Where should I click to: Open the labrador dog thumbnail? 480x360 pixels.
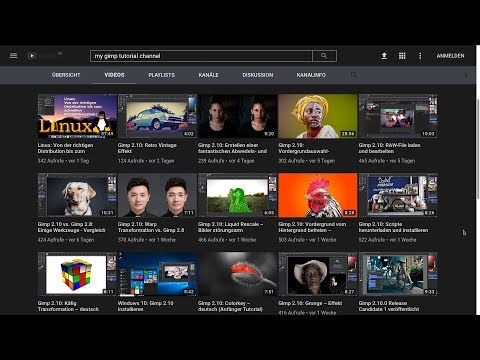[x=77, y=195]
